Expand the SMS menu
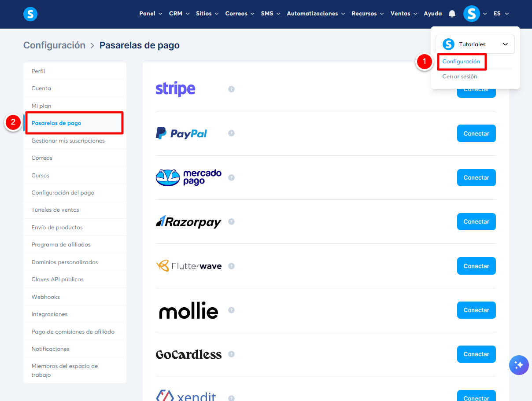The height and width of the screenshot is (401, 532). pos(270,14)
